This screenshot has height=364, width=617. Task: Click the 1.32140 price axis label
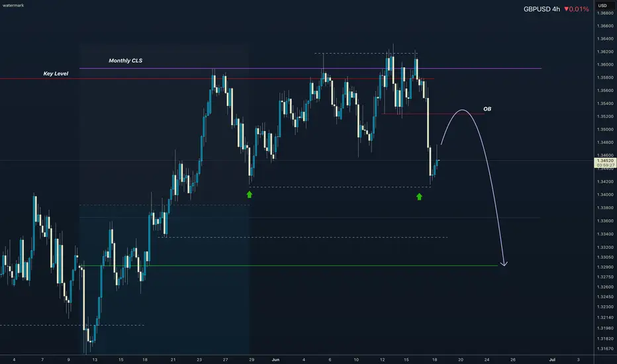click(x=605, y=317)
